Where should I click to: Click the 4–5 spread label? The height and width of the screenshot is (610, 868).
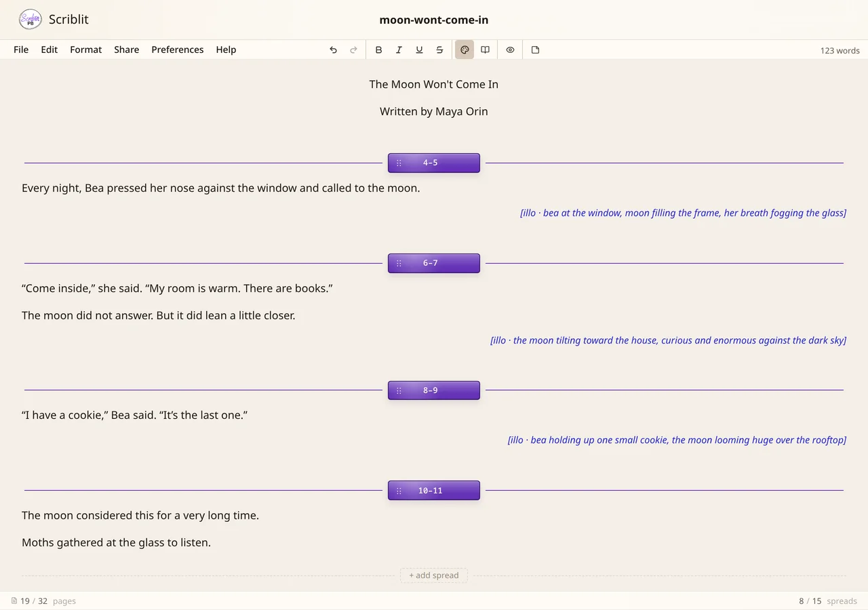430,163
